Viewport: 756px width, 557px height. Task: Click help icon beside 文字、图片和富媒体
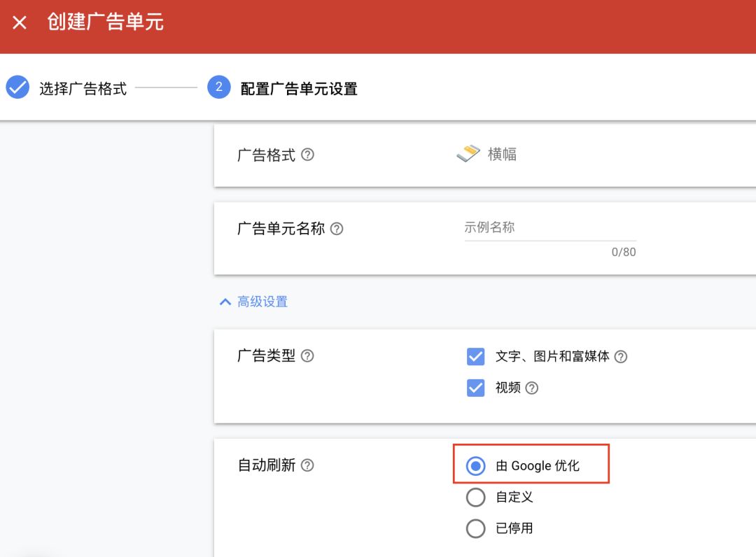[620, 357]
